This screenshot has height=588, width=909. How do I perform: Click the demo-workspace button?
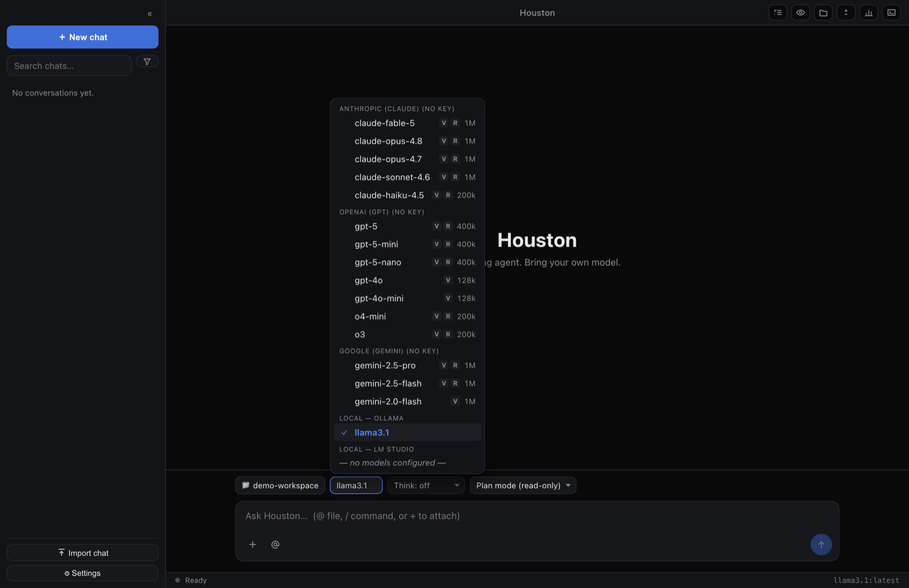(280, 485)
